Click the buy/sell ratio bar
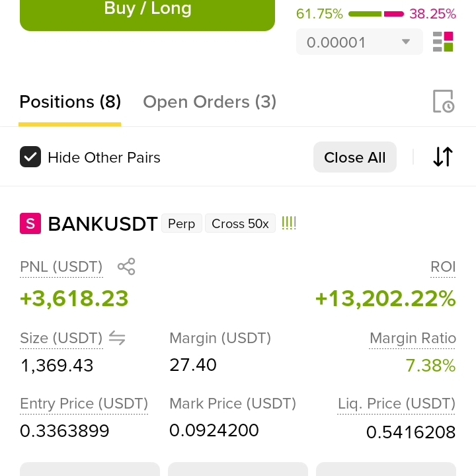Viewport: 476px width, 476px height. [x=376, y=14]
